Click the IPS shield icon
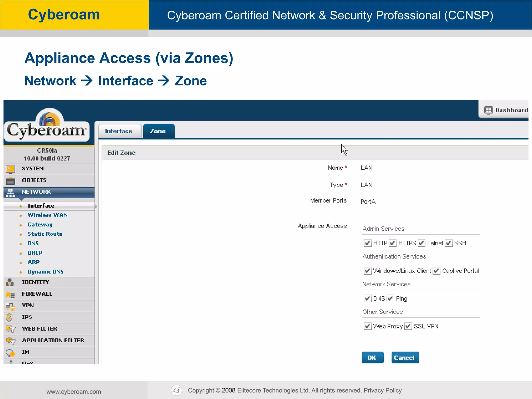This screenshot has height=399, width=532. pos(9,317)
